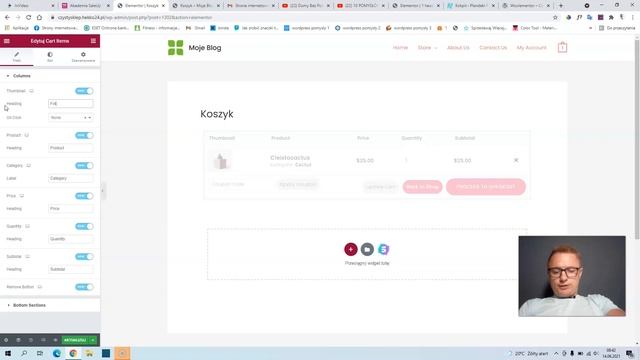Click the Thumbnail Heading input field
640x360 pixels.
71,104
